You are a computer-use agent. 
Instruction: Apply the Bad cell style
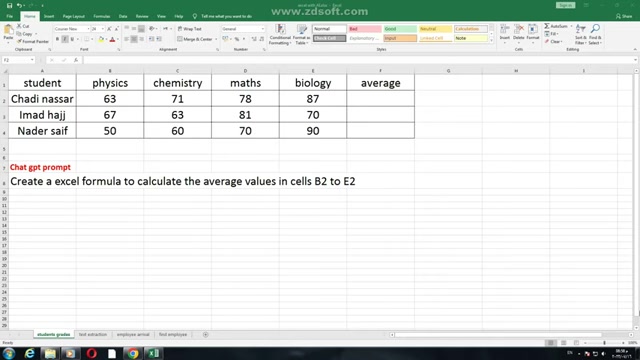[365, 29]
